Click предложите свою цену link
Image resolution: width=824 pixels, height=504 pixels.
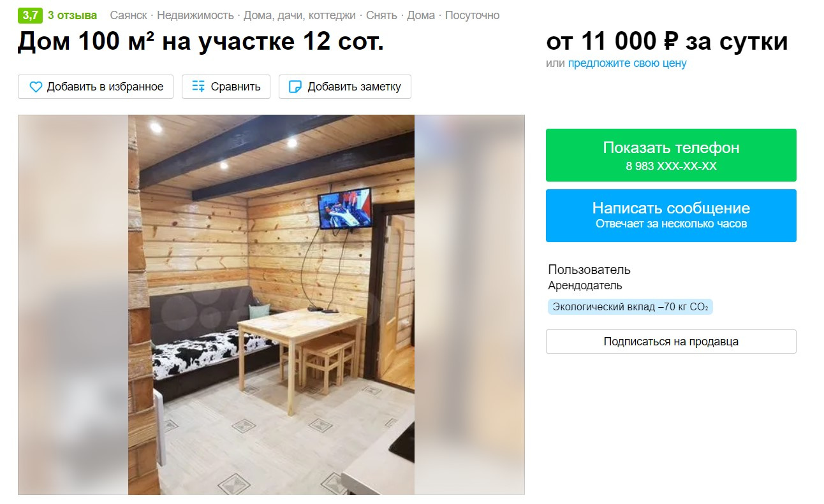tap(628, 63)
